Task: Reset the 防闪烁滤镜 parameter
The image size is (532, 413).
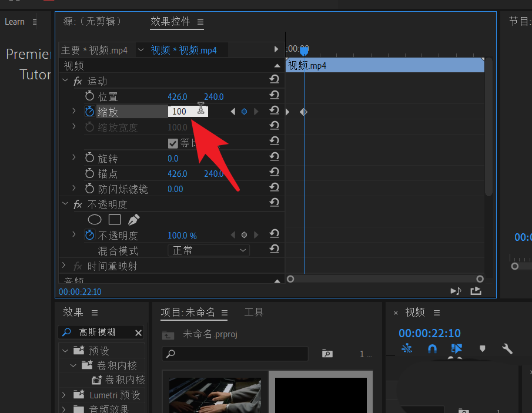Action: click(x=274, y=187)
